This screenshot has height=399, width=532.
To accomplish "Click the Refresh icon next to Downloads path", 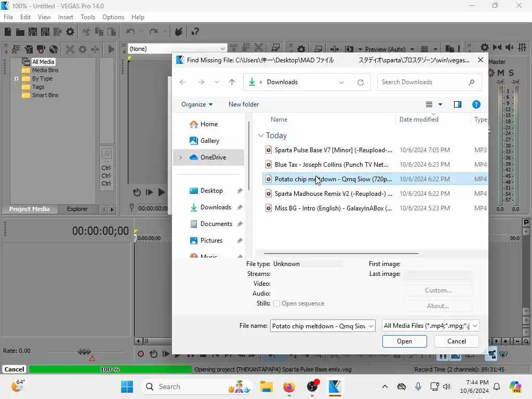I will pyautogui.click(x=361, y=83).
